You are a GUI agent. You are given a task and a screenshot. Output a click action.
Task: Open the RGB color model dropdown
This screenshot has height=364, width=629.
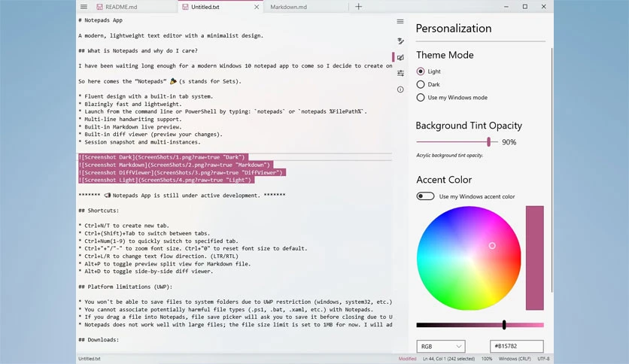pyautogui.click(x=440, y=347)
